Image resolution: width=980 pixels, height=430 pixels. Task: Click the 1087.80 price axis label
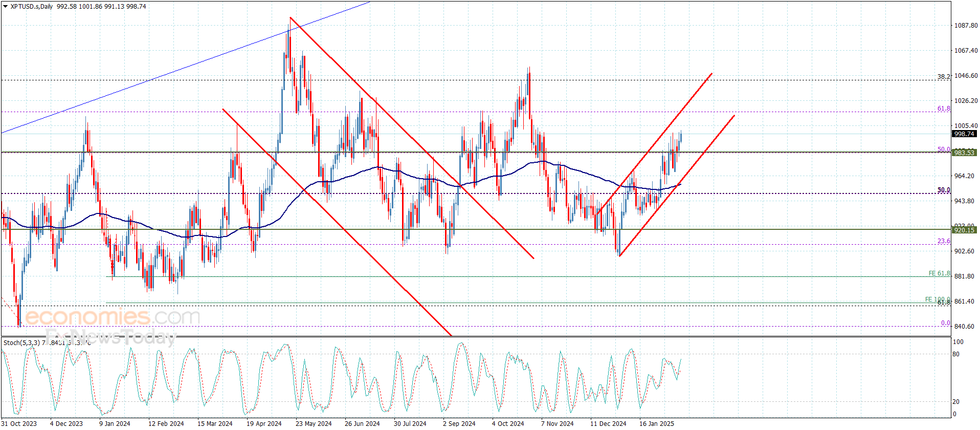pyautogui.click(x=966, y=26)
